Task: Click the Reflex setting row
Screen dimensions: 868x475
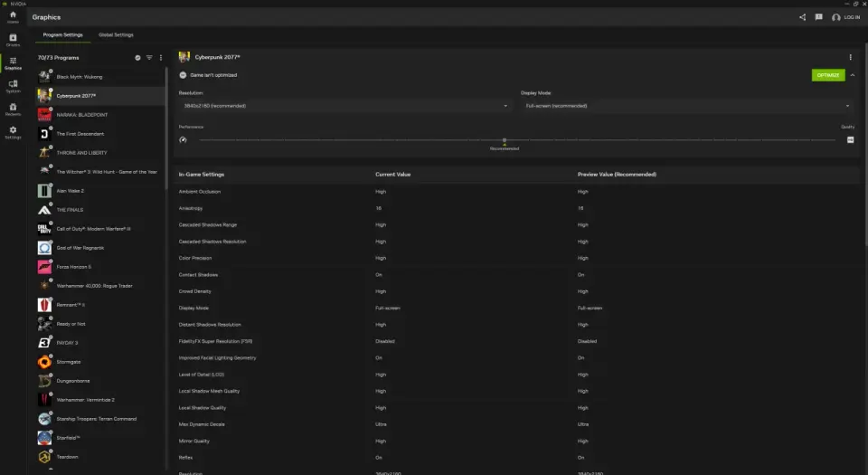Action: click(x=516, y=457)
